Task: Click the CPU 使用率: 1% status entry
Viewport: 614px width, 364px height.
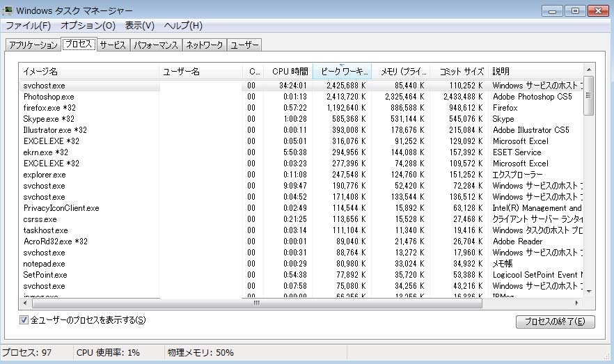Action: [108, 353]
